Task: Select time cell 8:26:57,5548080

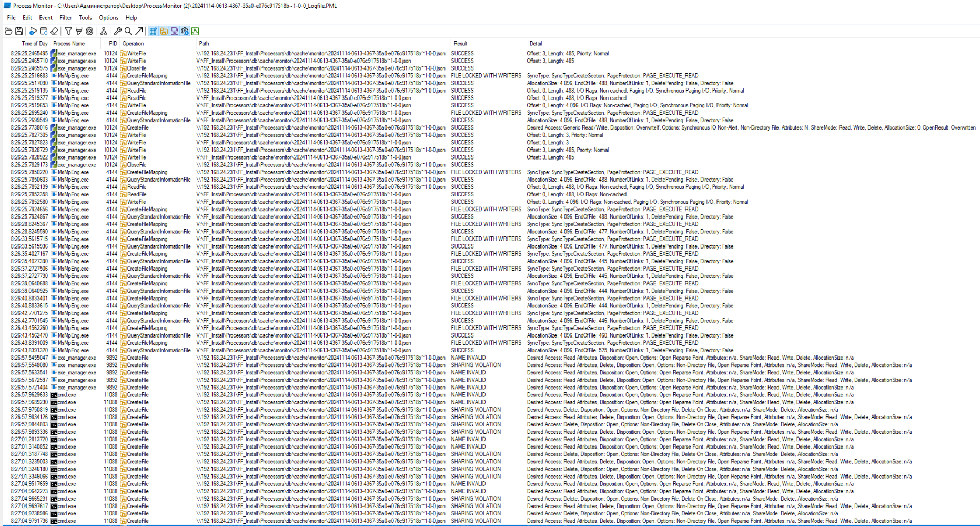Action: point(29,365)
